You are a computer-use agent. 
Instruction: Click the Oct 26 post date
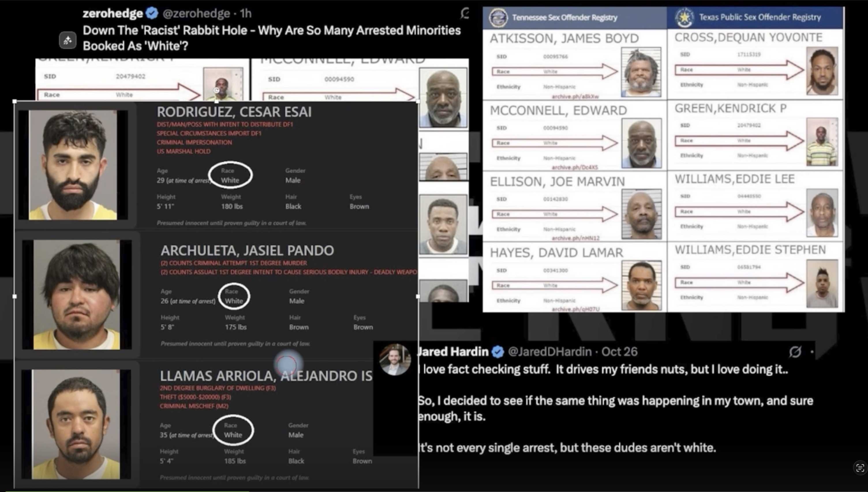click(x=619, y=352)
